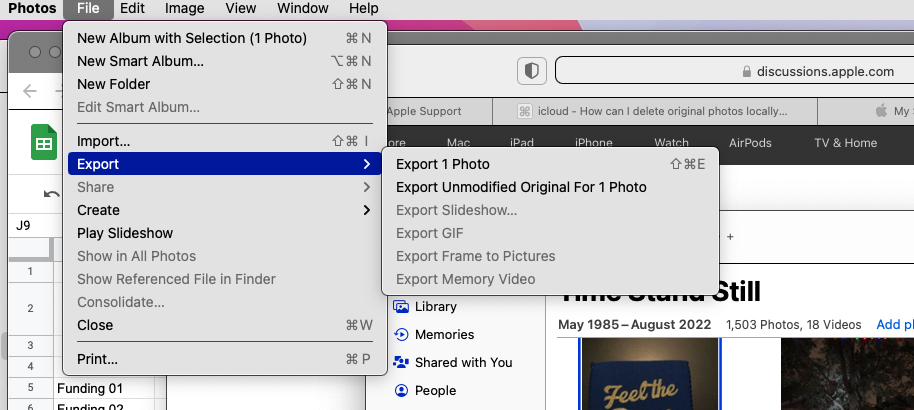Choose Export 1 Photo

pos(443,164)
